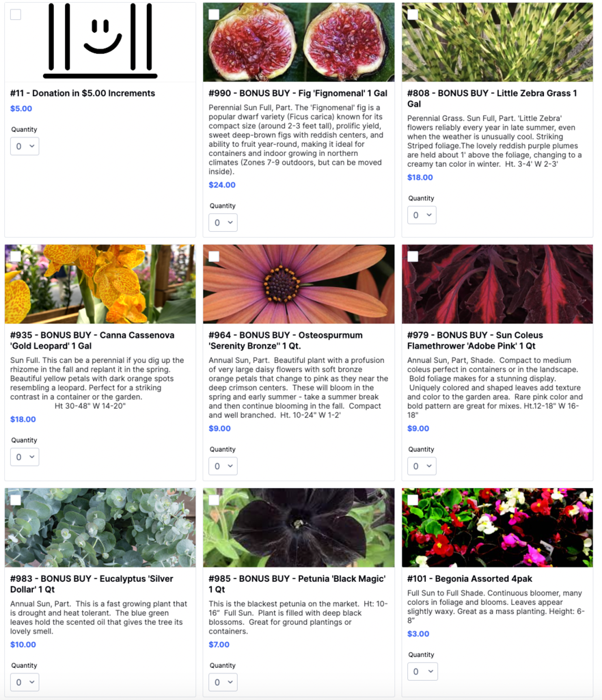
Task: View the Petunia 'Black Magic' product image
Action: point(299,528)
